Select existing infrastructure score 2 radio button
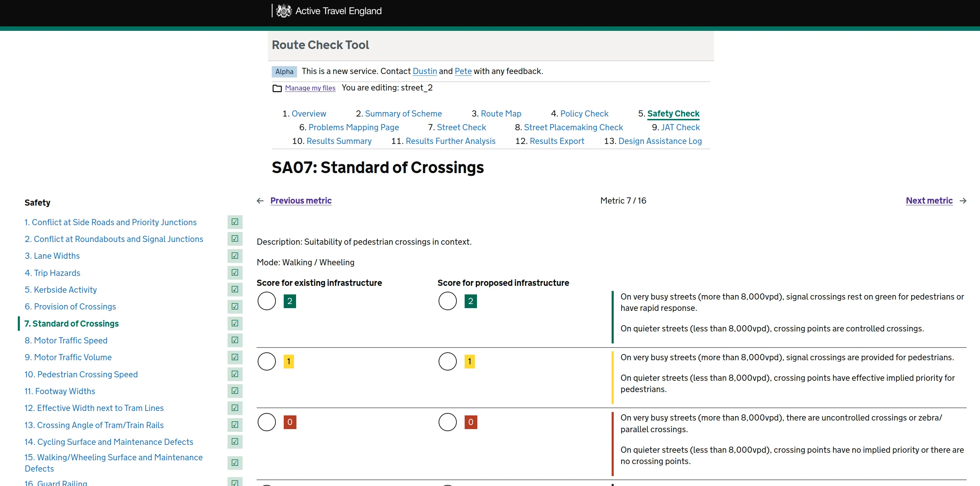This screenshot has height=486, width=980. (266, 301)
